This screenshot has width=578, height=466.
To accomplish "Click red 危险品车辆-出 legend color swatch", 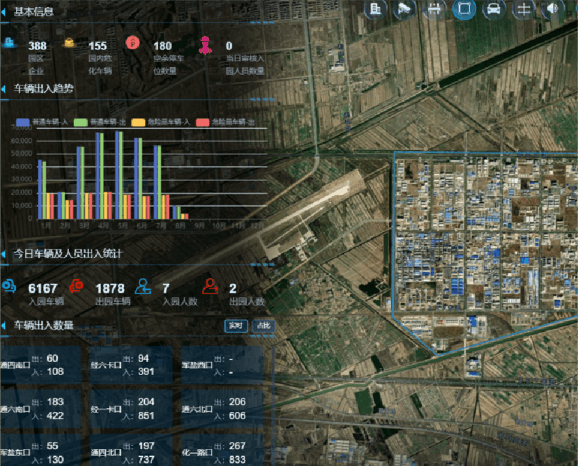I will tap(203, 122).
